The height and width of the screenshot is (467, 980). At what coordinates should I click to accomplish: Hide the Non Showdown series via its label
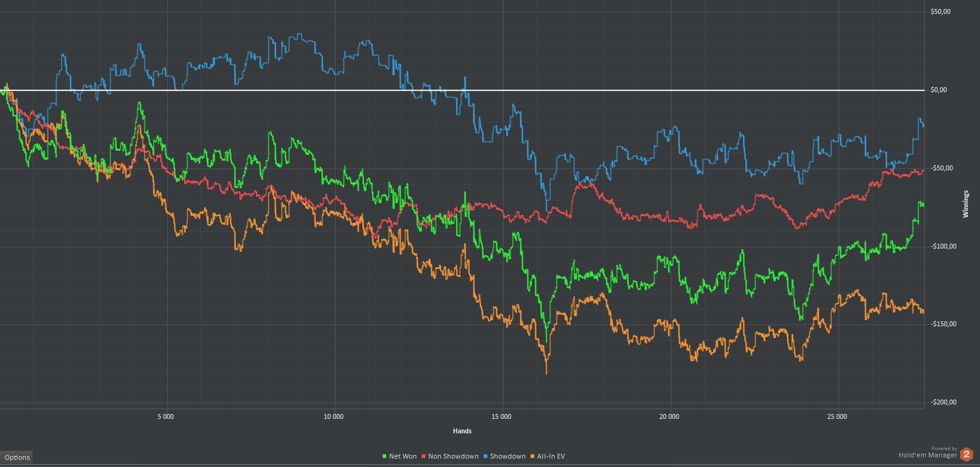(x=453, y=456)
